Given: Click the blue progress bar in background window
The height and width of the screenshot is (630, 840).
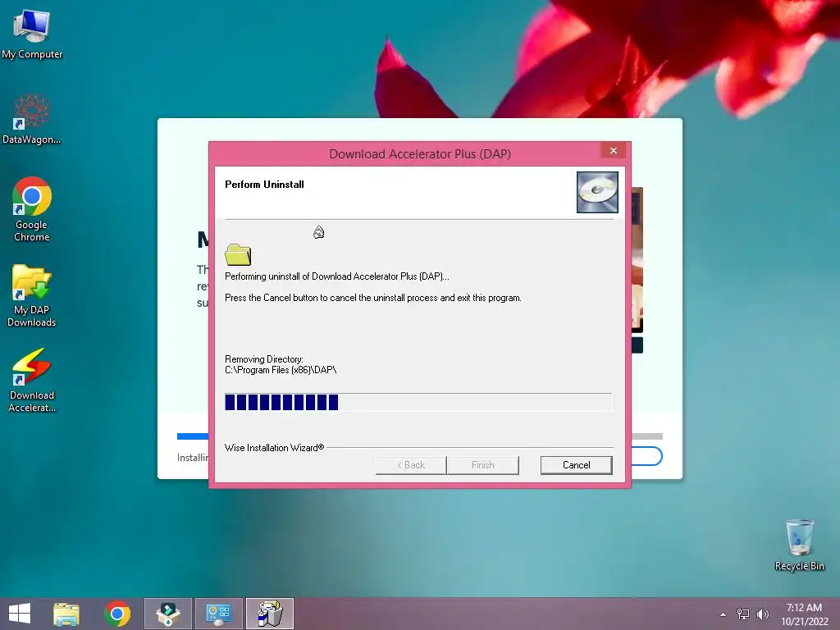Looking at the screenshot, I should (193, 436).
